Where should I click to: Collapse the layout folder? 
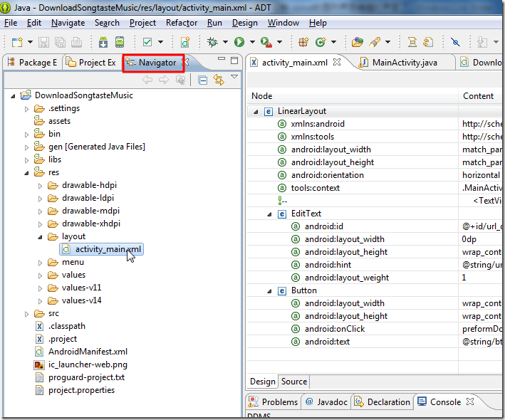click(x=41, y=237)
